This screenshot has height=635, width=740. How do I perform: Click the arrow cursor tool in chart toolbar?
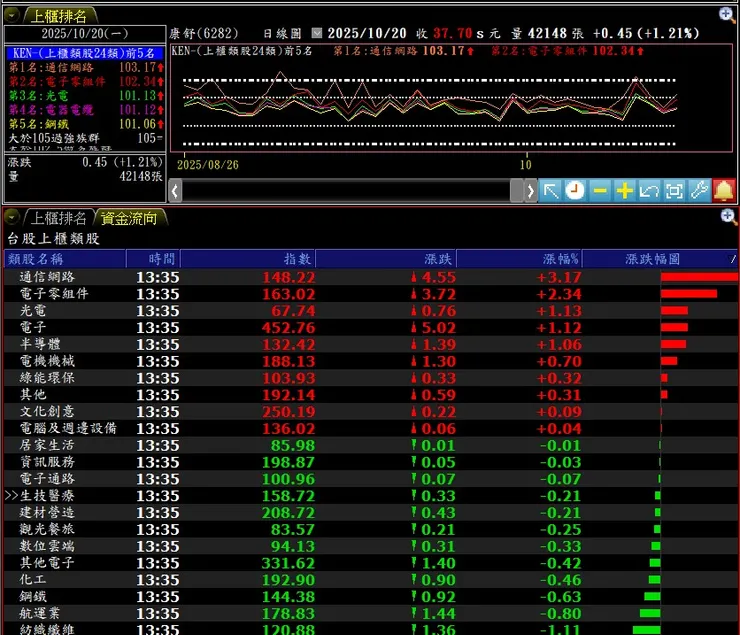tap(550, 191)
